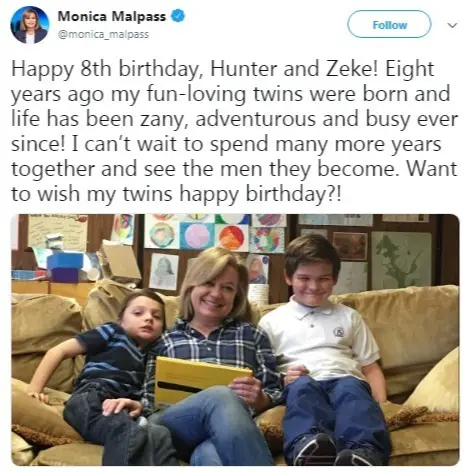Click the blue box on the shelf
This screenshot has height=472, width=470.
(64, 260)
